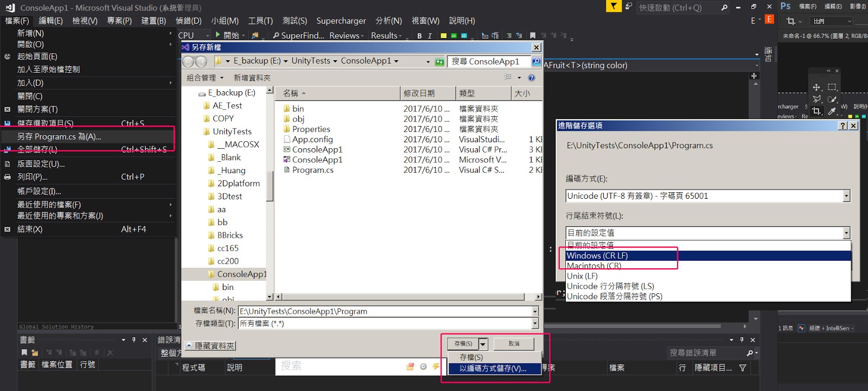Select the Photoshop Polygonal Lasso tool
This screenshot has height=391, width=868.
(x=816, y=99)
